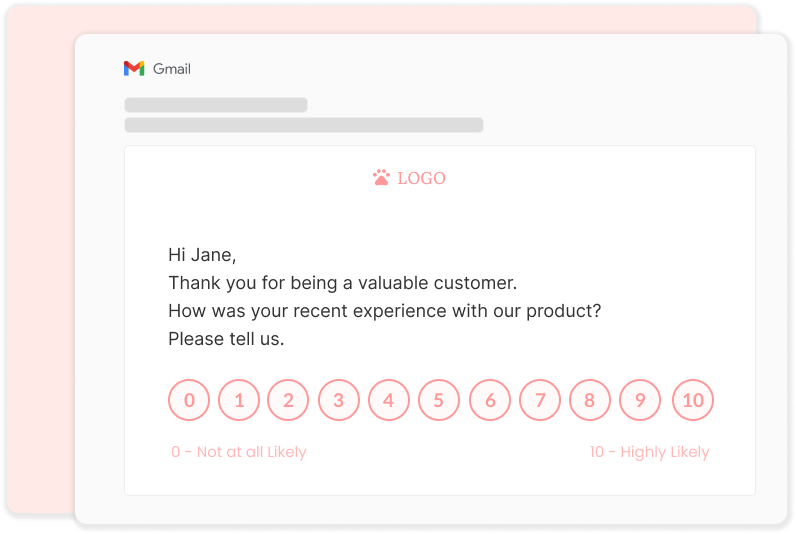The image size is (796, 534).
Task: Click the '0 - Not at all Likely' label
Action: [x=239, y=452]
